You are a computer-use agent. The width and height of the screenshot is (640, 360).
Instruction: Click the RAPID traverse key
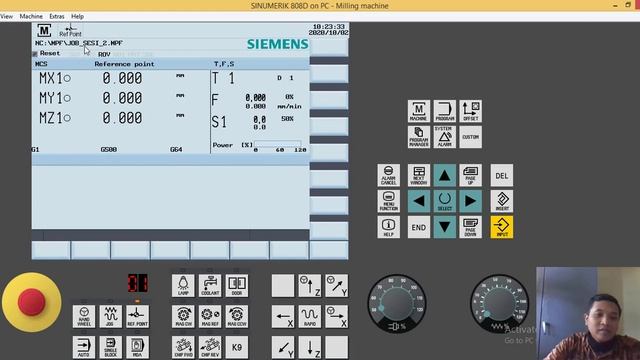point(310,316)
